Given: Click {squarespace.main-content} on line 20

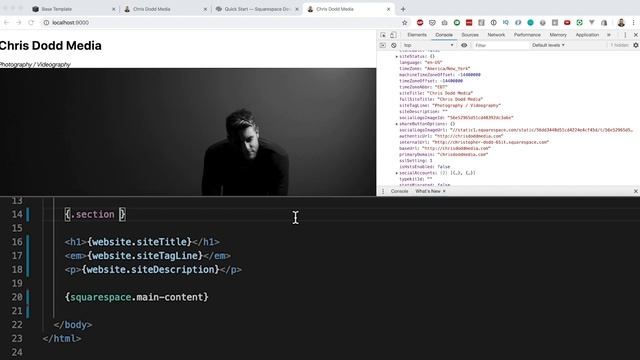Looking at the screenshot, I should pos(136,297).
